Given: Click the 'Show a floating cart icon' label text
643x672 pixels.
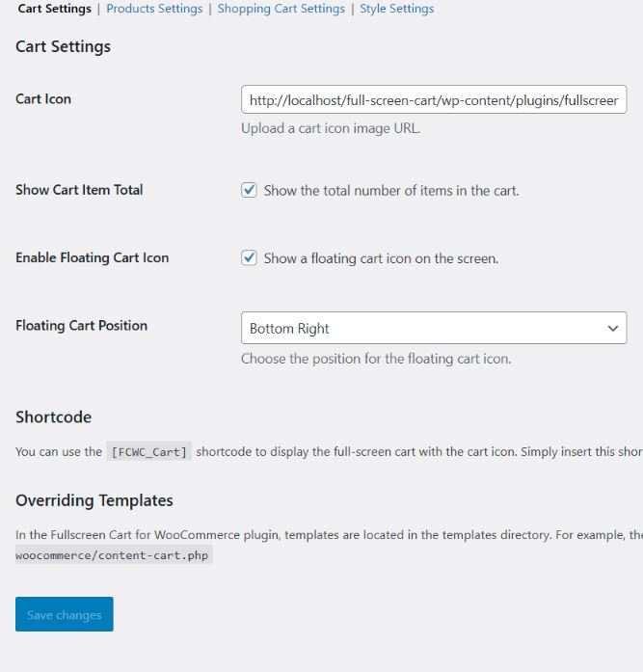Looking at the screenshot, I should click(x=381, y=258).
